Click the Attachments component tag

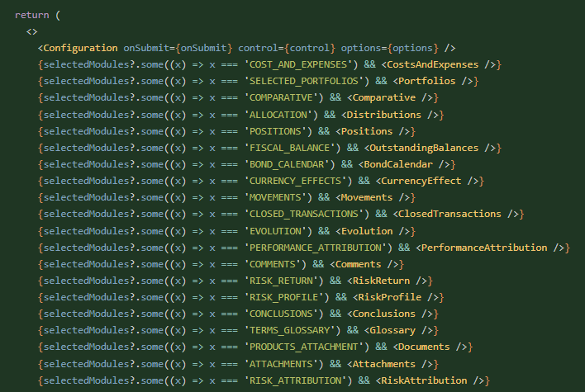point(384,364)
